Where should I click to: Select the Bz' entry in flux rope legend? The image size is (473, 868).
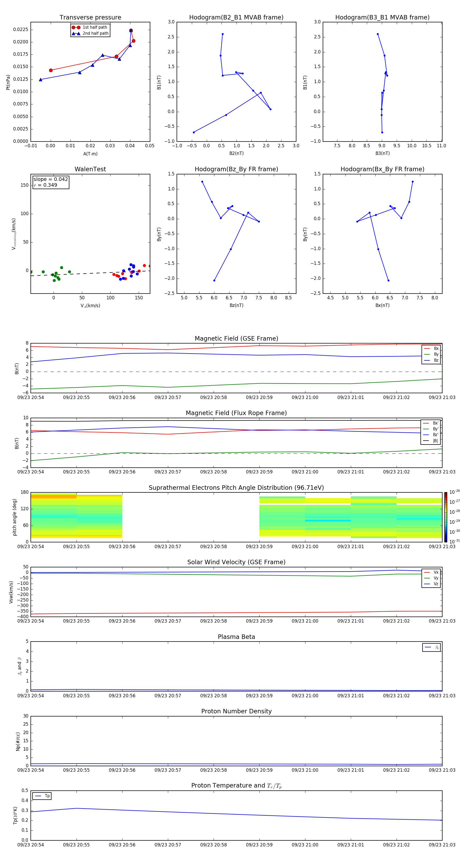[431, 435]
